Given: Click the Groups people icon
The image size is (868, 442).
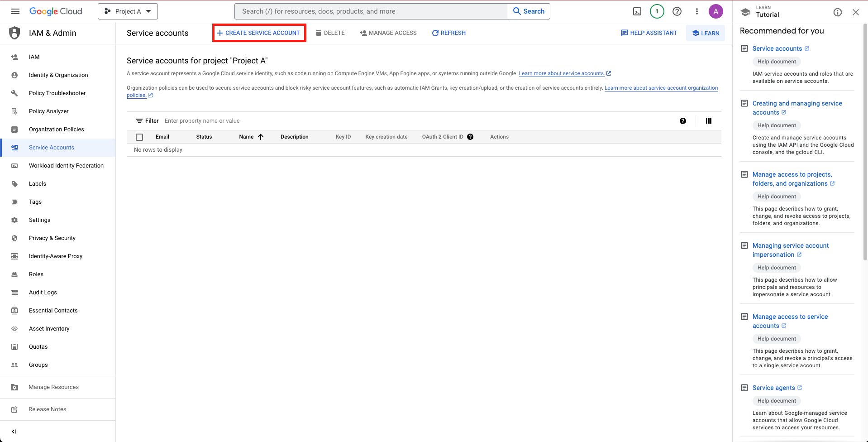Looking at the screenshot, I should coord(14,365).
